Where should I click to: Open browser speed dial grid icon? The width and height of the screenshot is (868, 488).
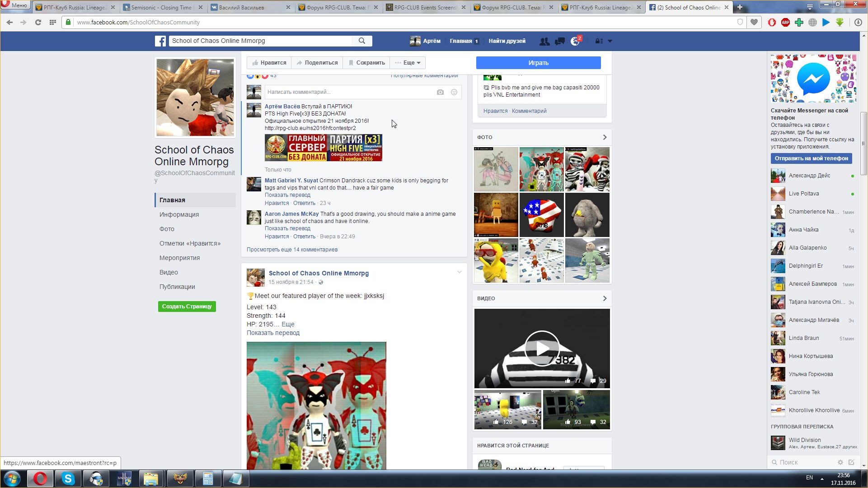52,22
